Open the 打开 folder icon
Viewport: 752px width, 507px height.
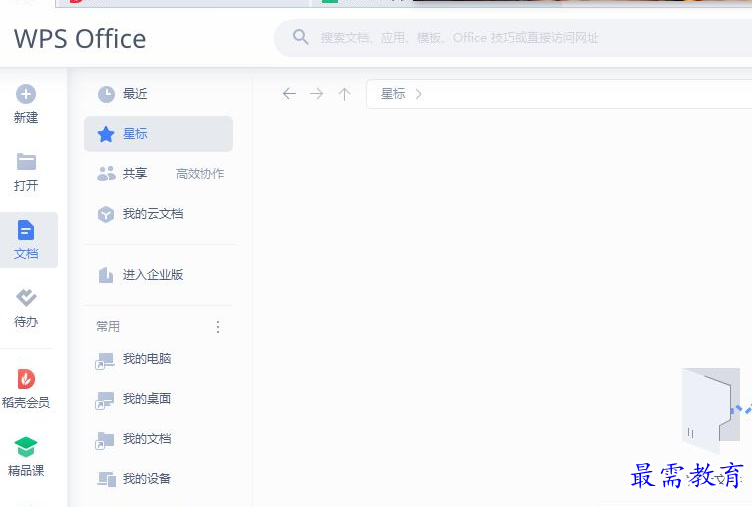(26, 162)
